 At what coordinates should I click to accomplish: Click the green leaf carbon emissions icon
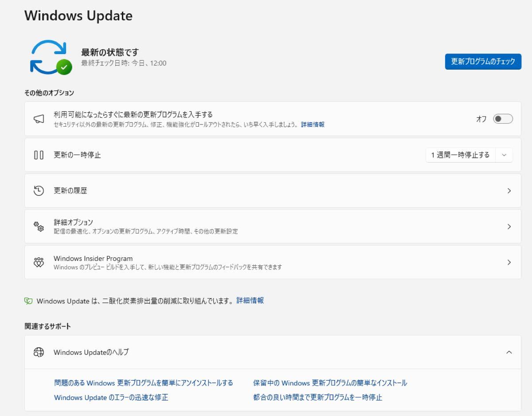pyautogui.click(x=28, y=301)
